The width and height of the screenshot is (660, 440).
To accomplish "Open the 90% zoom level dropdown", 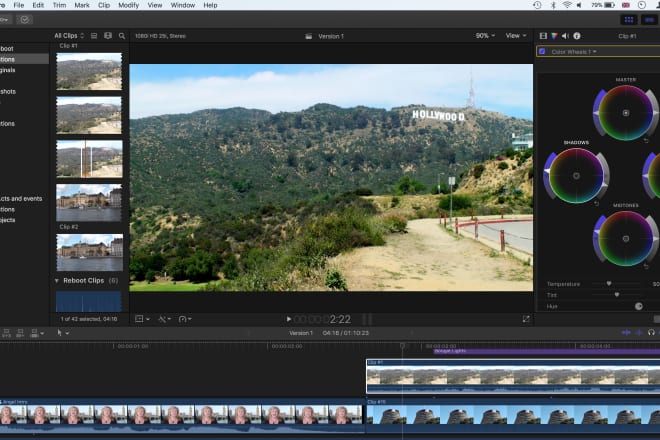I will (x=485, y=36).
